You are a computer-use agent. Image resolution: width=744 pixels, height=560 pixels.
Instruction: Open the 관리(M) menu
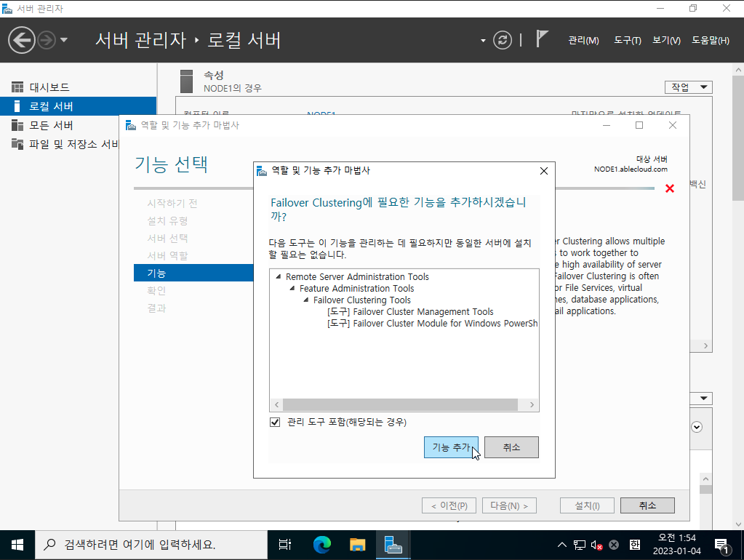coord(583,40)
